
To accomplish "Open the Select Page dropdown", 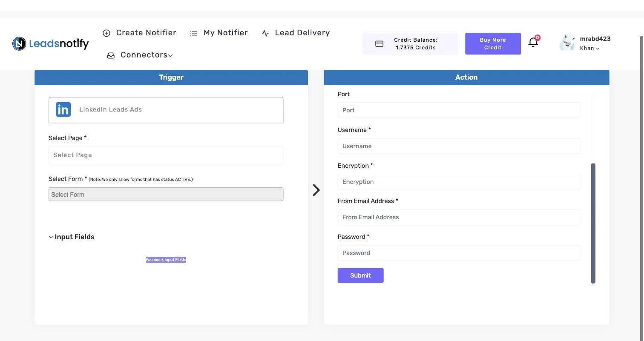I will coord(166,155).
